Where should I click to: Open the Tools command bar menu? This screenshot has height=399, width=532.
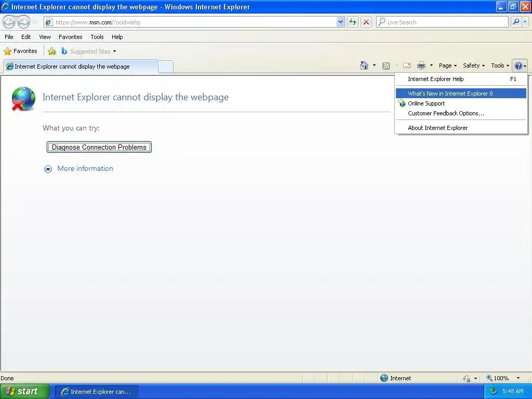tap(500, 65)
